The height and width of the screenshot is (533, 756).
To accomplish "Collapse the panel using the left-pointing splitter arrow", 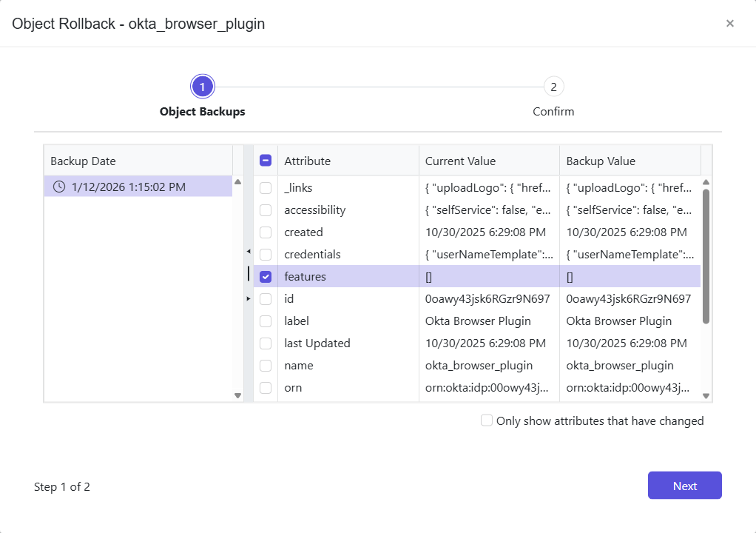I will click(249, 251).
